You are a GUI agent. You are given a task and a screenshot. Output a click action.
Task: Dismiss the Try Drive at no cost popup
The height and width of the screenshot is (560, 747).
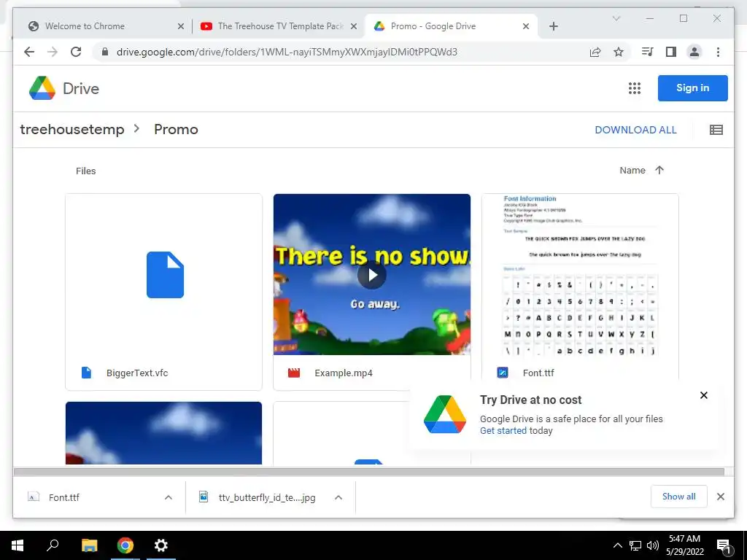click(x=704, y=395)
